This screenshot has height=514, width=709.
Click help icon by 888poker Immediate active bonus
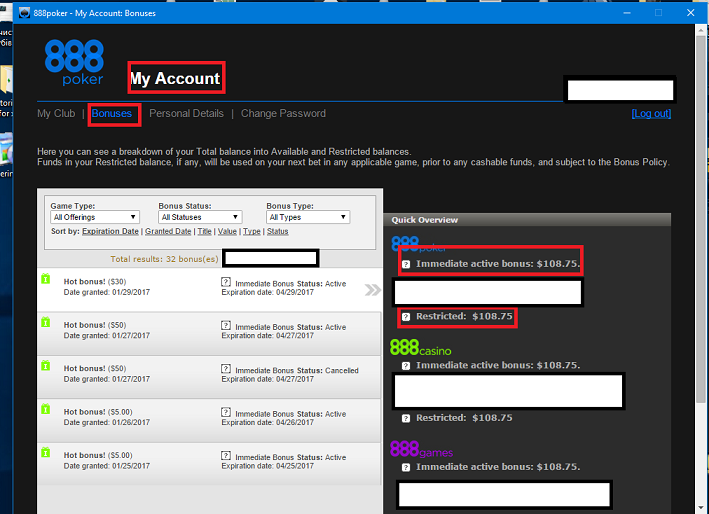point(406,264)
